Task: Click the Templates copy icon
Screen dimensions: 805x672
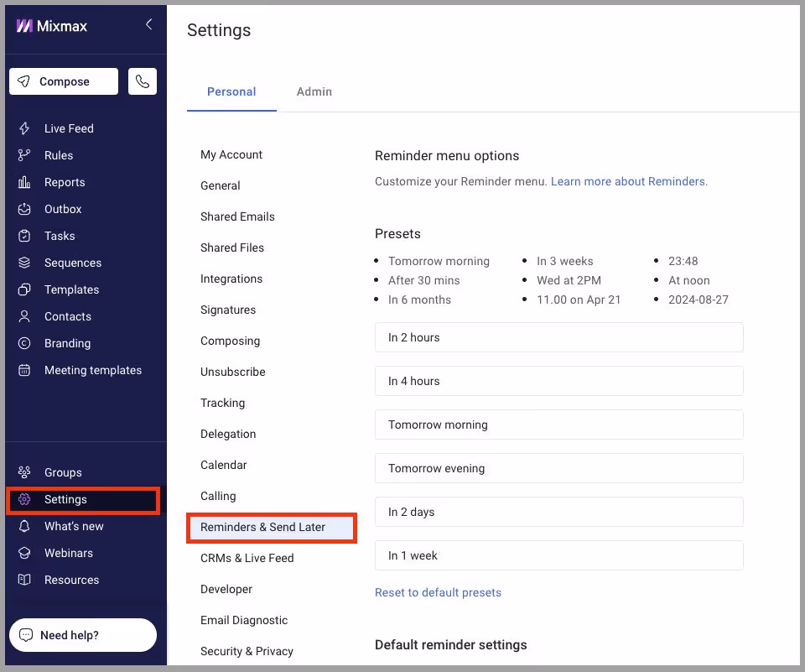Action: point(24,289)
